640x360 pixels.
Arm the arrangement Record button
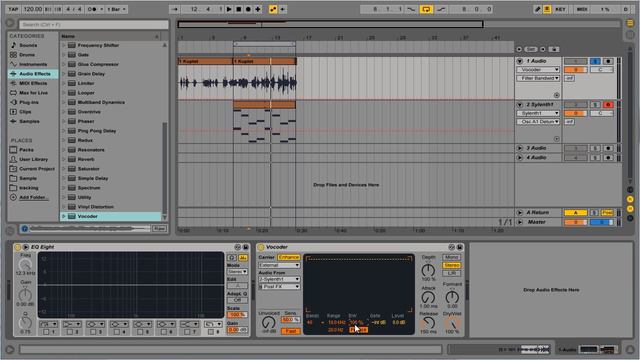(248, 9)
